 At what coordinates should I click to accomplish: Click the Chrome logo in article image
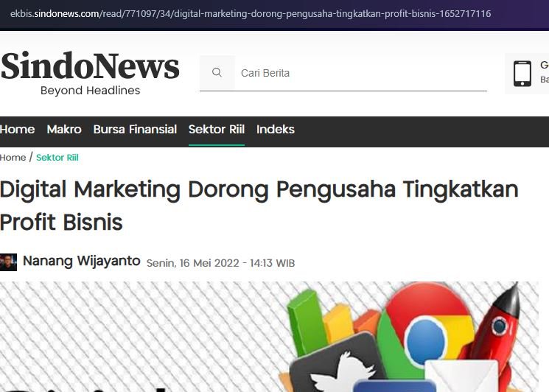pyautogui.click(x=425, y=337)
